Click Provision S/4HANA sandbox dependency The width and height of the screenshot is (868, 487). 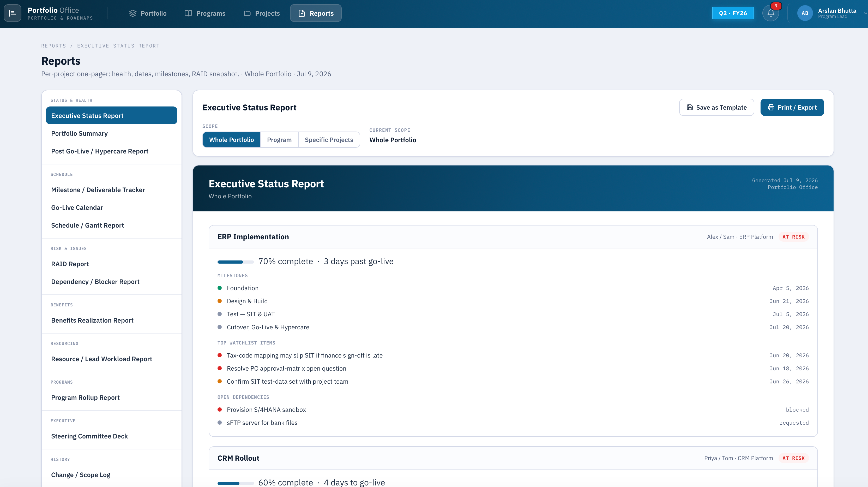click(513, 409)
